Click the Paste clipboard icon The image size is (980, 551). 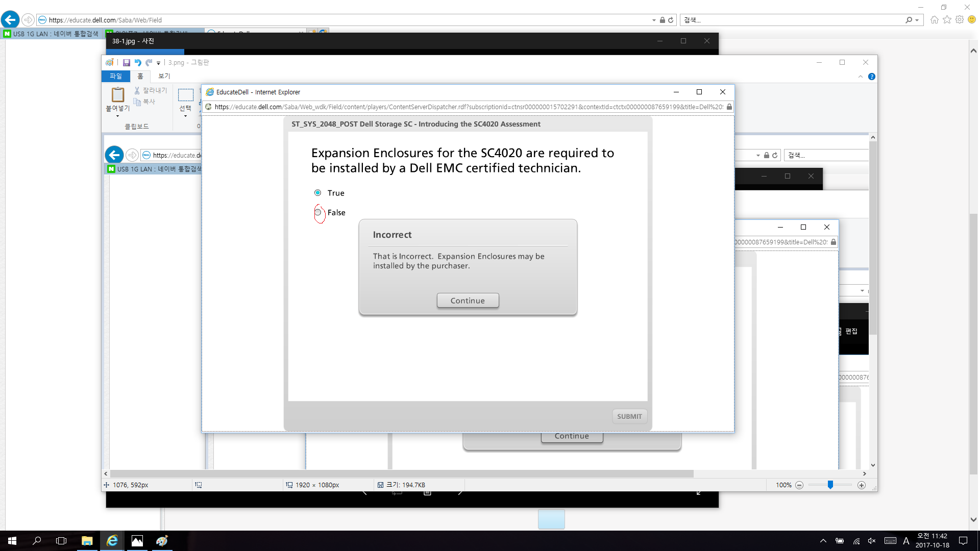coord(118,94)
